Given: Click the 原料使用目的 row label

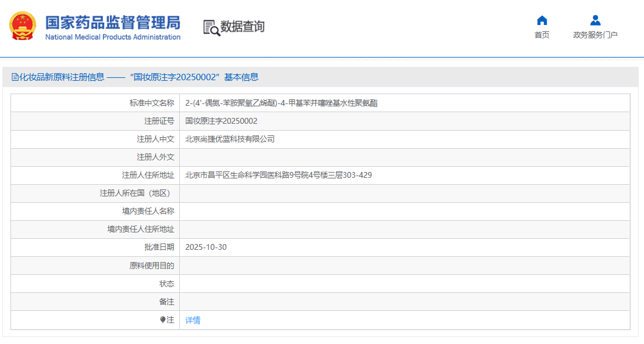Looking at the screenshot, I should (151, 266).
